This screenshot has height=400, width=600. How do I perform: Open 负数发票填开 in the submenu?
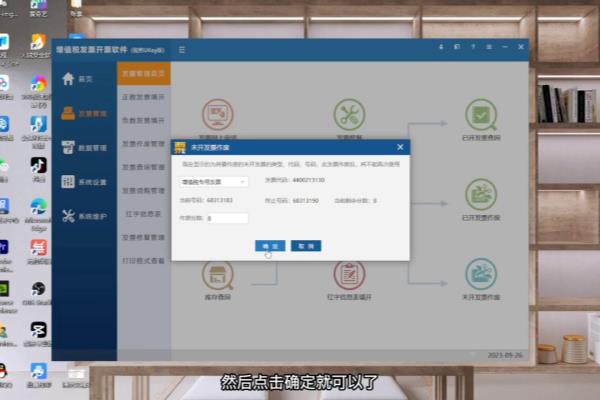pos(143,121)
